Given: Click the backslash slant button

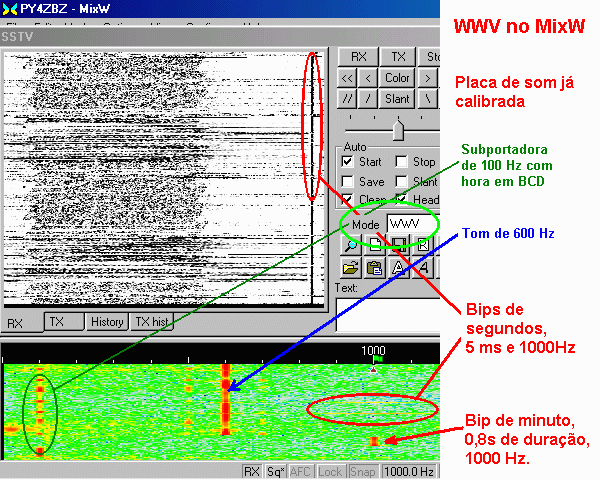Looking at the screenshot, I should click(427, 99).
